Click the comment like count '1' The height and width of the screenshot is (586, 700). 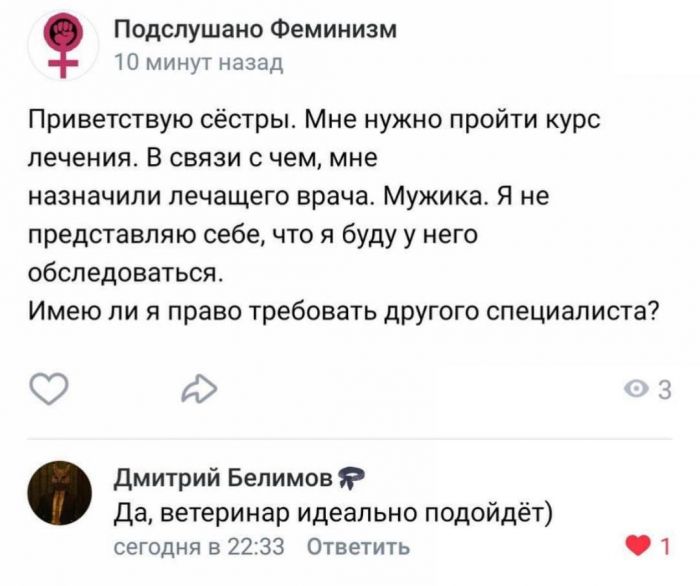pos(665,546)
